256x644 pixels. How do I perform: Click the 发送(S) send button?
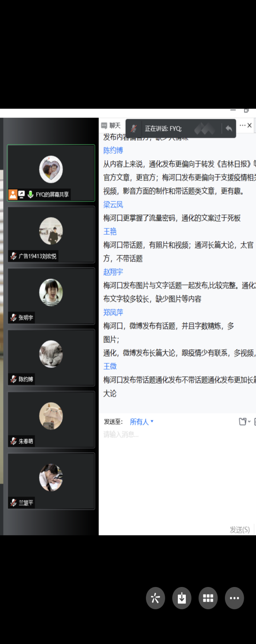coord(240,530)
